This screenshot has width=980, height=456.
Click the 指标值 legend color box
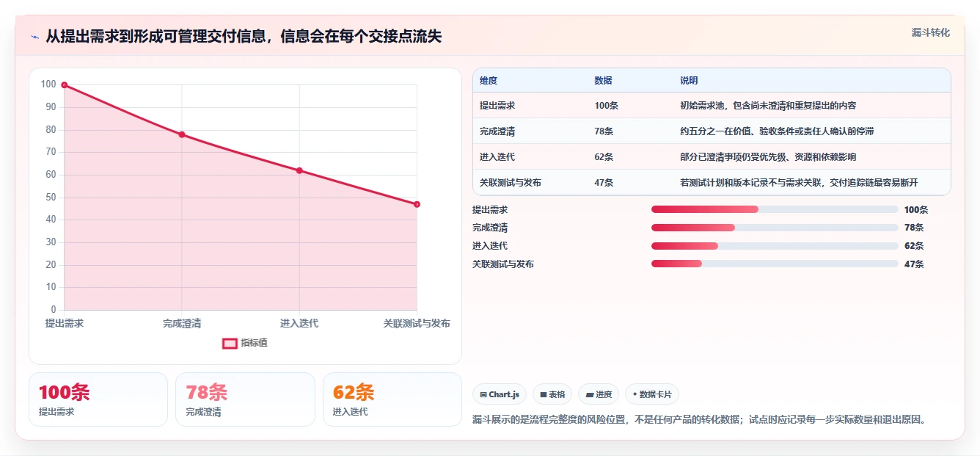pyautogui.click(x=230, y=343)
